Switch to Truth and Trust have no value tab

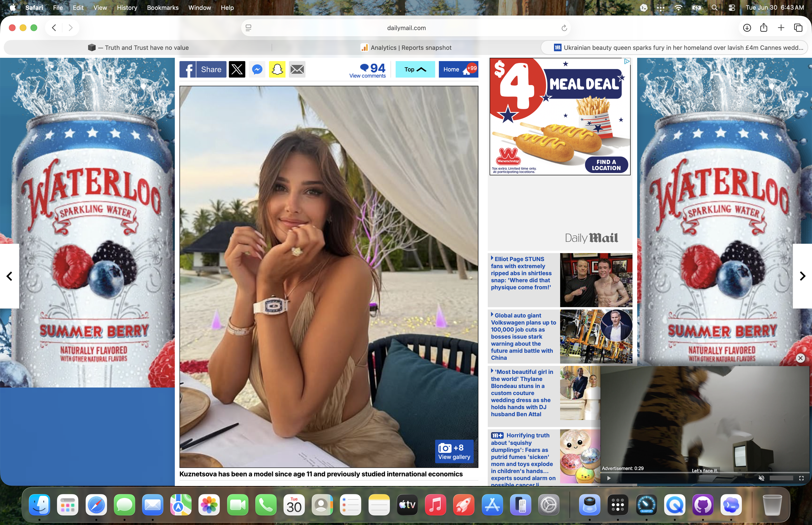[x=138, y=47]
